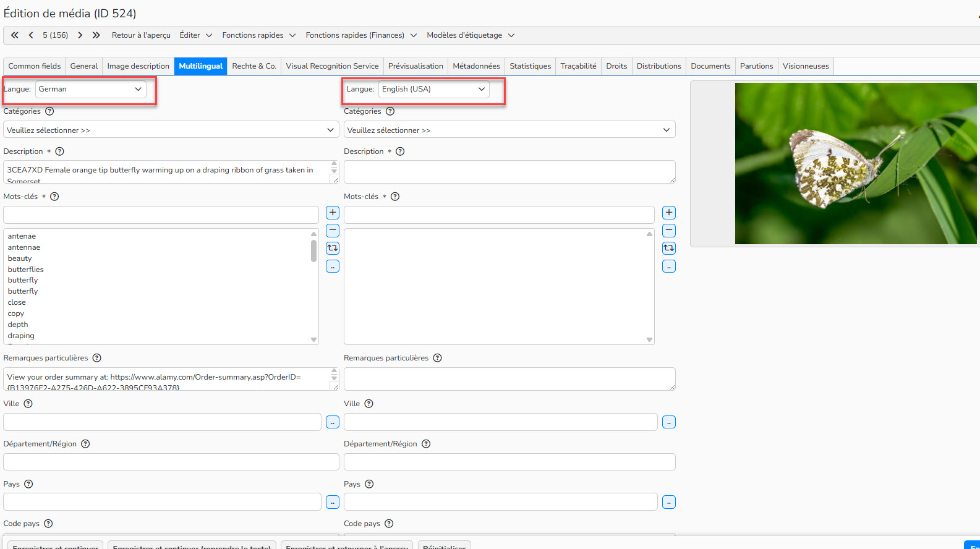Open English Ville lookup button

coord(669,422)
